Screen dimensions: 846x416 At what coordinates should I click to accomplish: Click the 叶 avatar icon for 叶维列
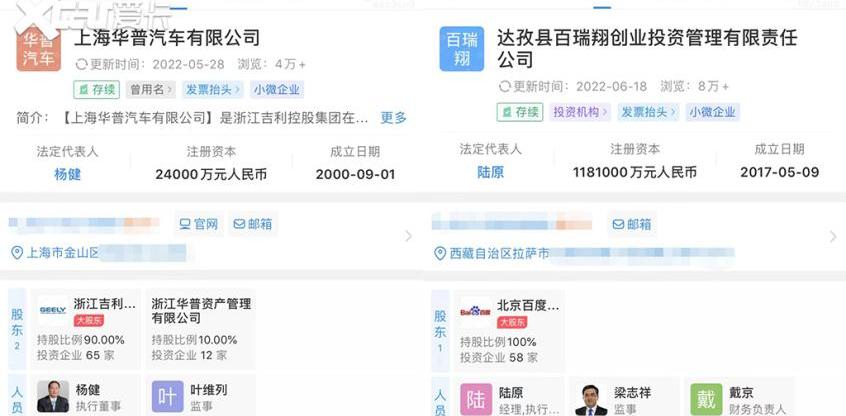167,396
